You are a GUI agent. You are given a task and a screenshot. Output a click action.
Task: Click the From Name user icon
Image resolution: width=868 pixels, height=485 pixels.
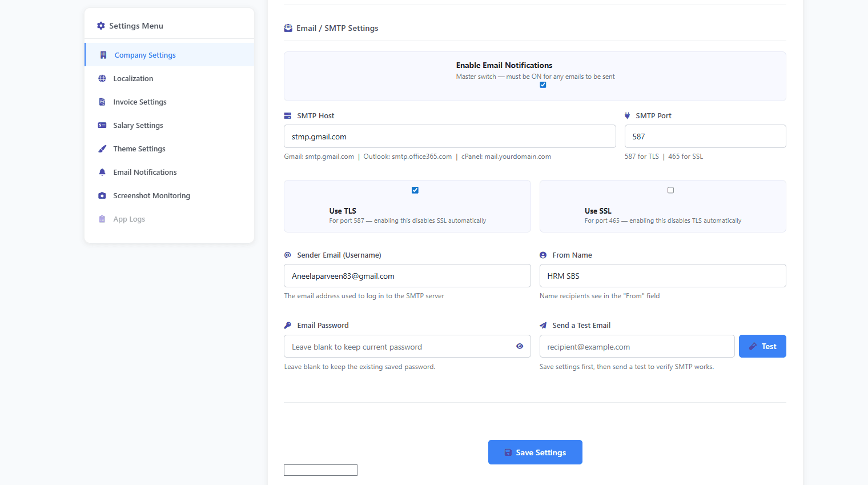(543, 255)
